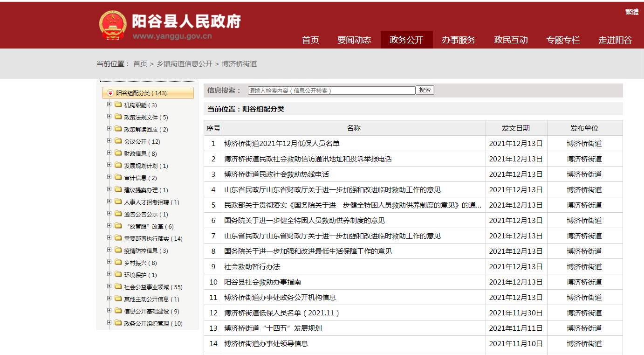644x355 pixels.
Task: Open article 博济桥街道民政社会救助热线电话
Action: (x=276, y=174)
